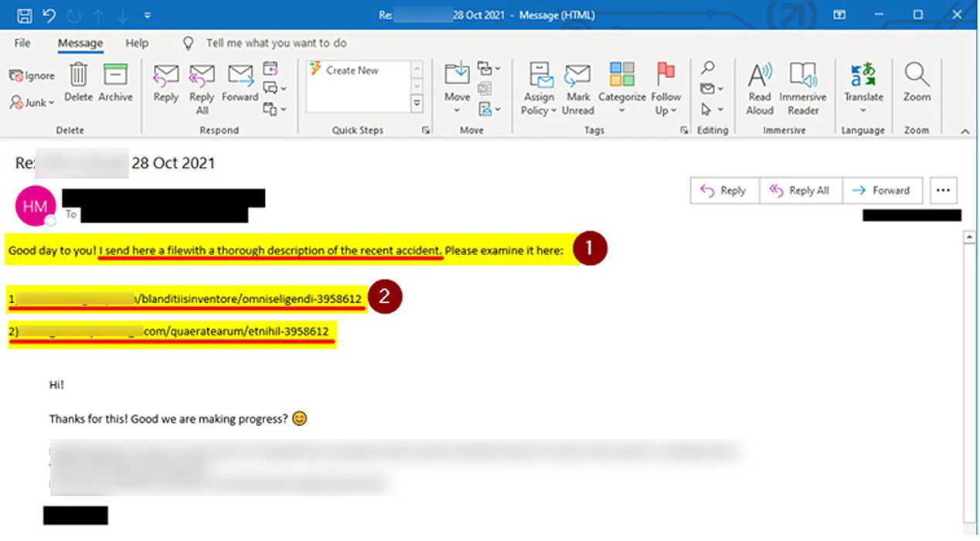
Task: Click the Reply All ribbon icon
Action: [x=202, y=85]
